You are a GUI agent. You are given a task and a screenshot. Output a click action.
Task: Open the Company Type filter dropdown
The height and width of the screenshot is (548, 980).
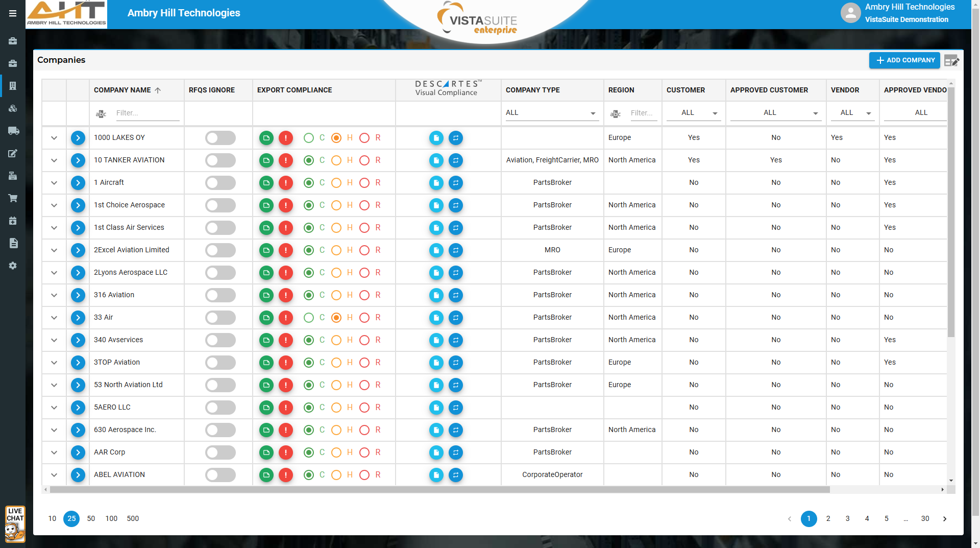pyautogui.click(x=551, y=113)
